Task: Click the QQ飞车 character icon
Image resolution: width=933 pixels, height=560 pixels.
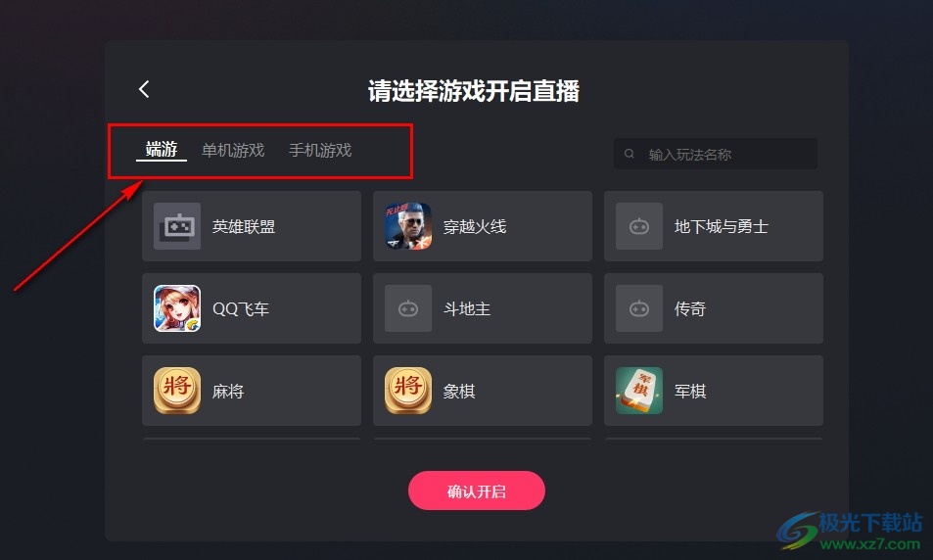Action: (x=177, y=308)
